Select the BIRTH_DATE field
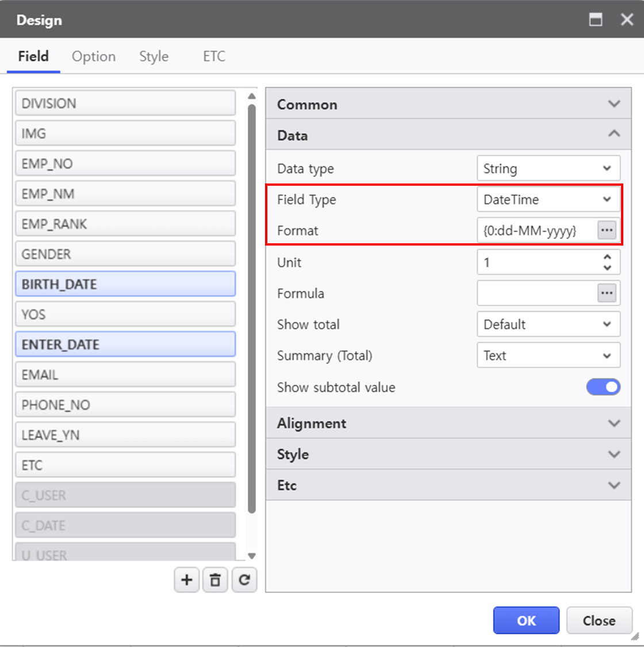This screenshot has width=644, height=647. click(125, 284)
